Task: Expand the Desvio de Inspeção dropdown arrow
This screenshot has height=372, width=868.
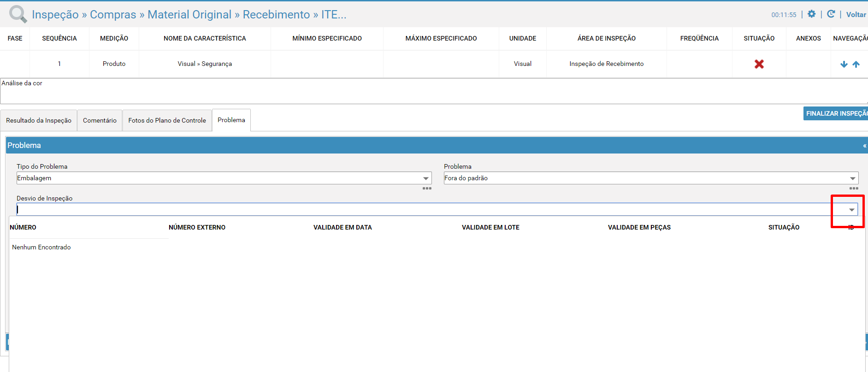Action: (x=852, y=210)
